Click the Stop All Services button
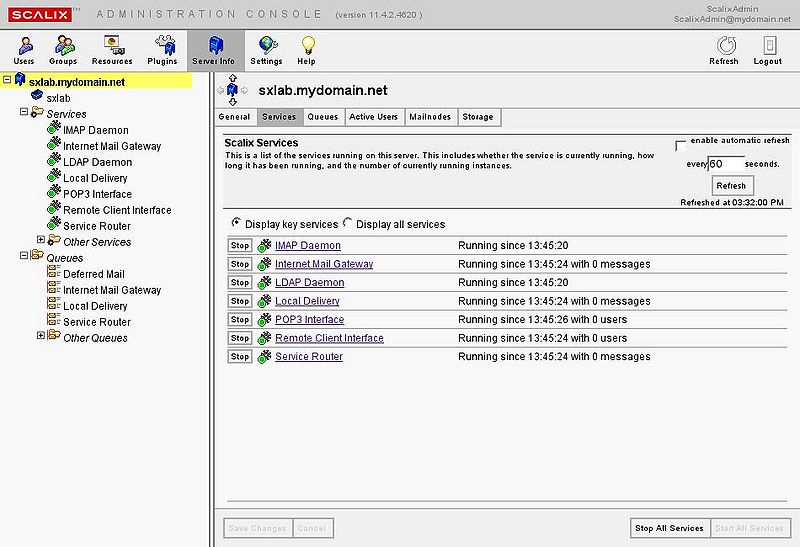Screen dimensions: 800x547 pyautogui.click(x=669, y=528)
